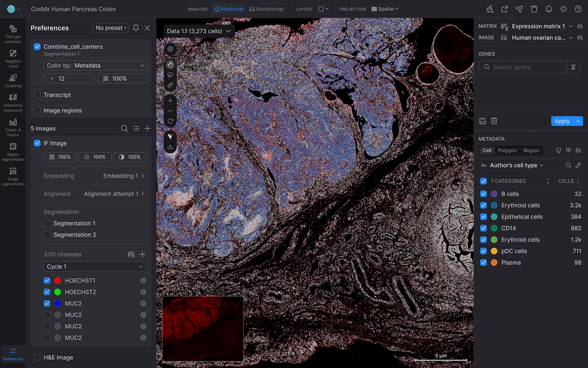The height and width of the screenshot is (368, 588).
Task: Hide the Plasma cell category
Action: point(484,263)
